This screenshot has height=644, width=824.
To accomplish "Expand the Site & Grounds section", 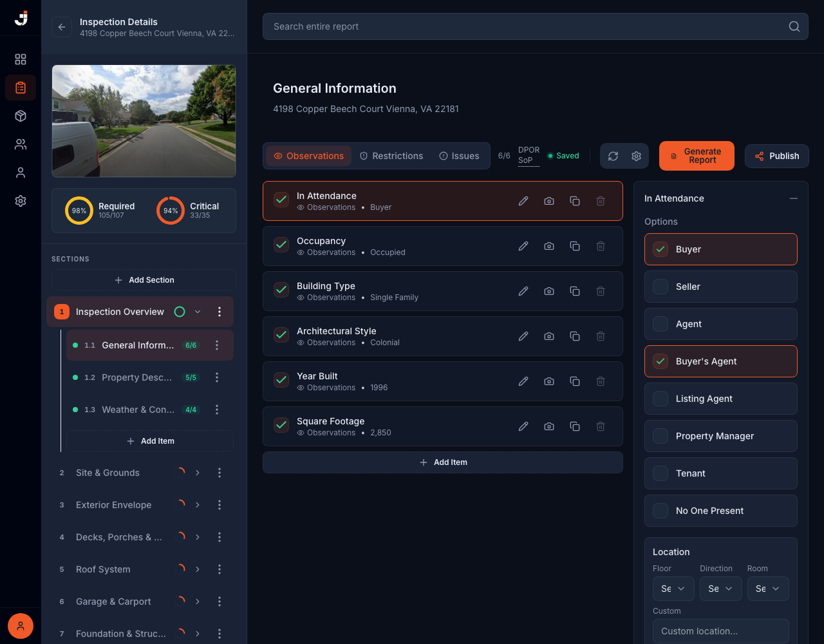I will pyautogui.click(x=198, y=473).
